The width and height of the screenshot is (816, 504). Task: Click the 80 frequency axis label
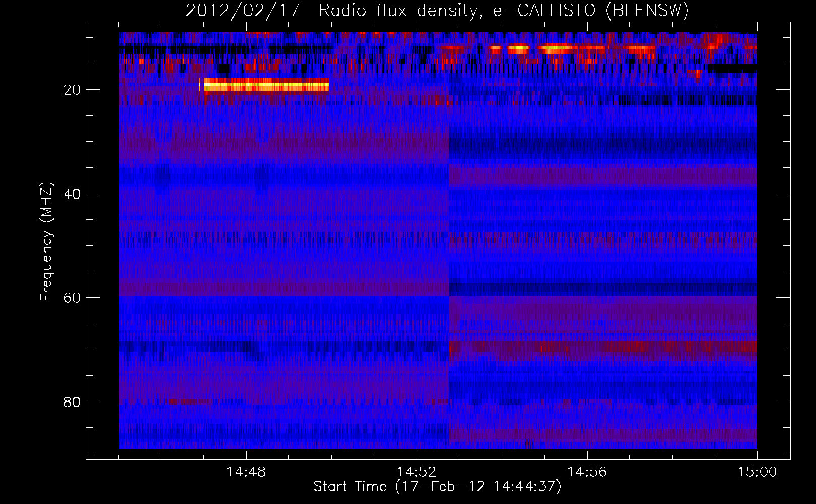click(72, 402)
